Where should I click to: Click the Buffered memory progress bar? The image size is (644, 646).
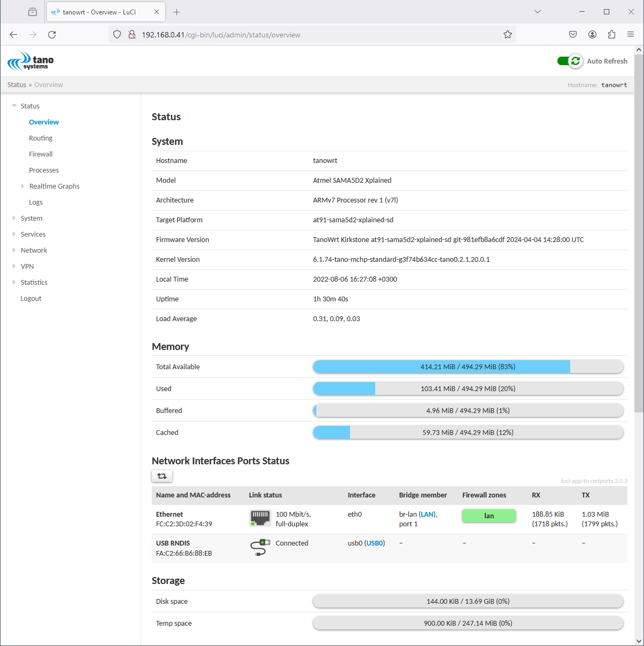[x=468, y=410]
